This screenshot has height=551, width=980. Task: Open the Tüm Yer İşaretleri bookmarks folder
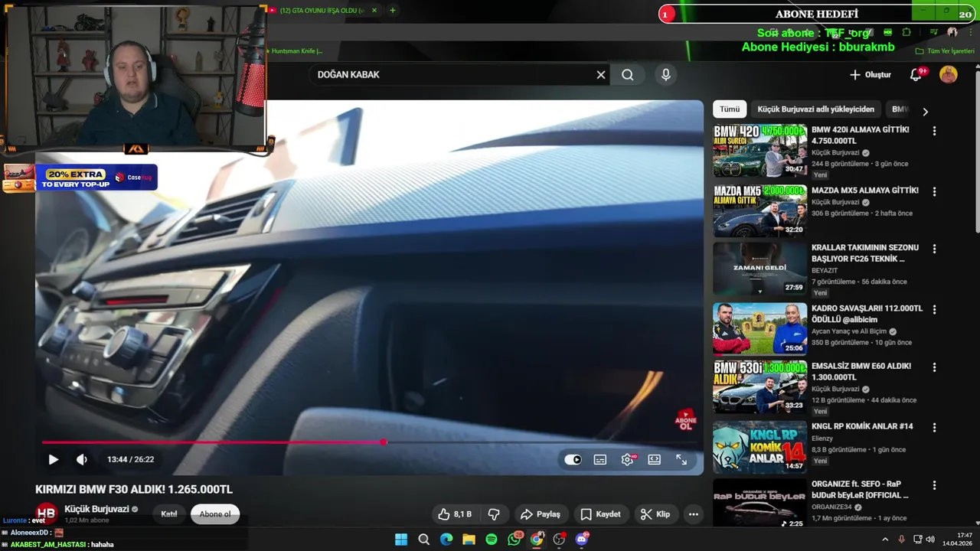946,51
